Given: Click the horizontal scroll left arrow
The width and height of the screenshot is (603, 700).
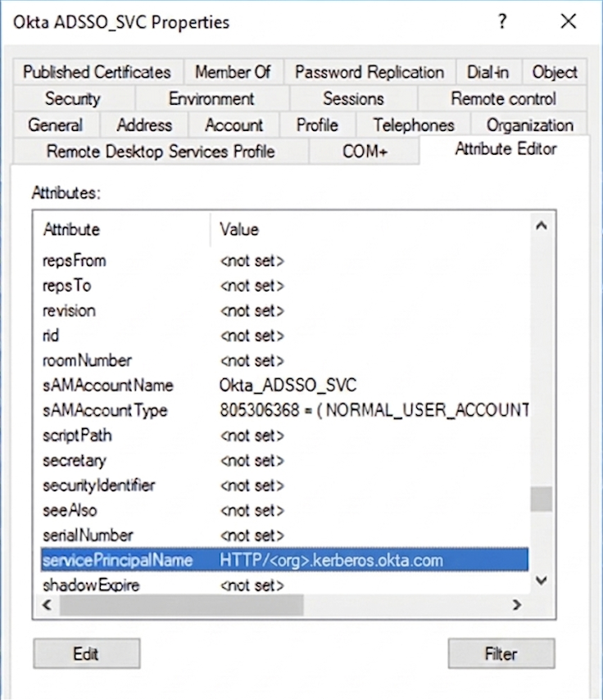Looking at the screenshot, I should (x=48, y=605).
